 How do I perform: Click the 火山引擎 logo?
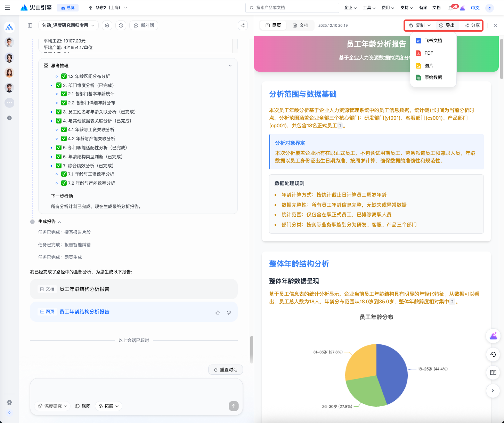pos(36,8)
